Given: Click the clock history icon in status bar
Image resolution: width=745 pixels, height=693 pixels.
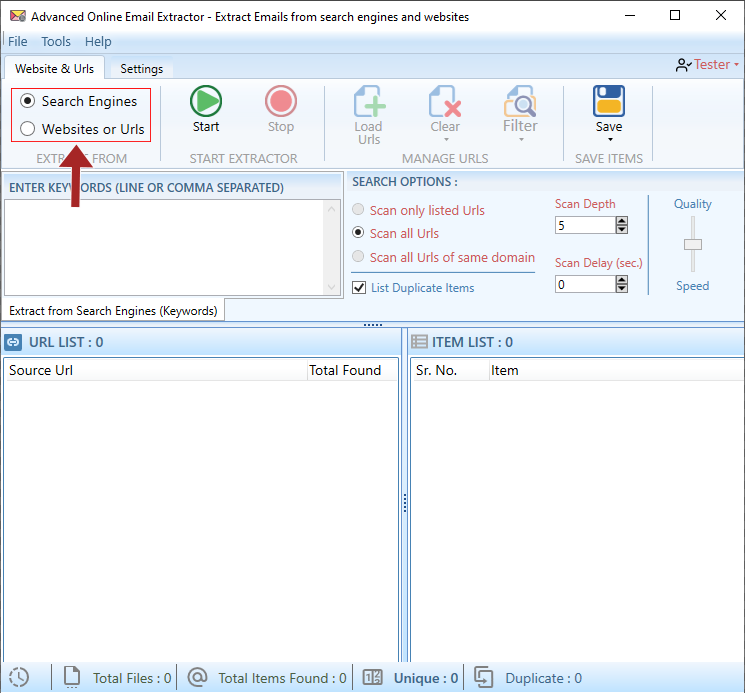Looking at the screenshot, I should tap(19, 677).
